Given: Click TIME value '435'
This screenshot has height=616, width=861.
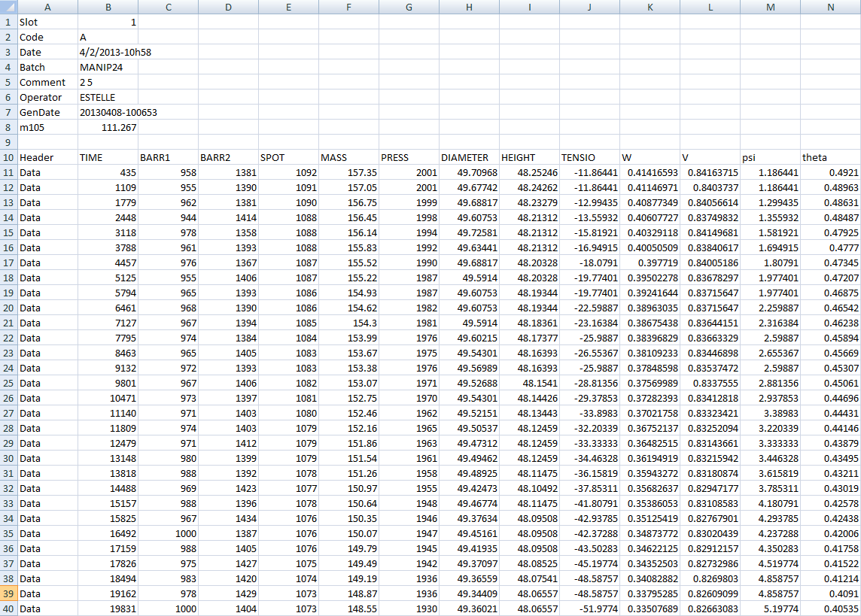Looking at the screenshot, I should pyautogui.click(x=108, y=172).
